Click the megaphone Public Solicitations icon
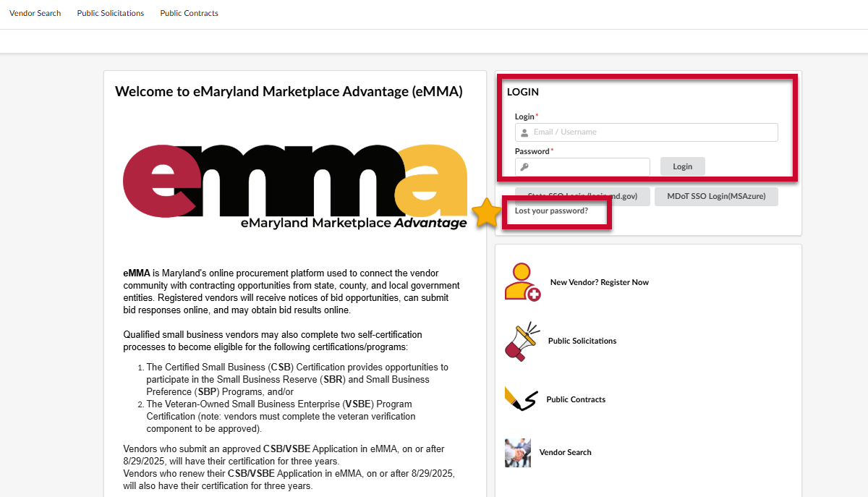Screen dimensions: 868x497 tap(522, 341)
